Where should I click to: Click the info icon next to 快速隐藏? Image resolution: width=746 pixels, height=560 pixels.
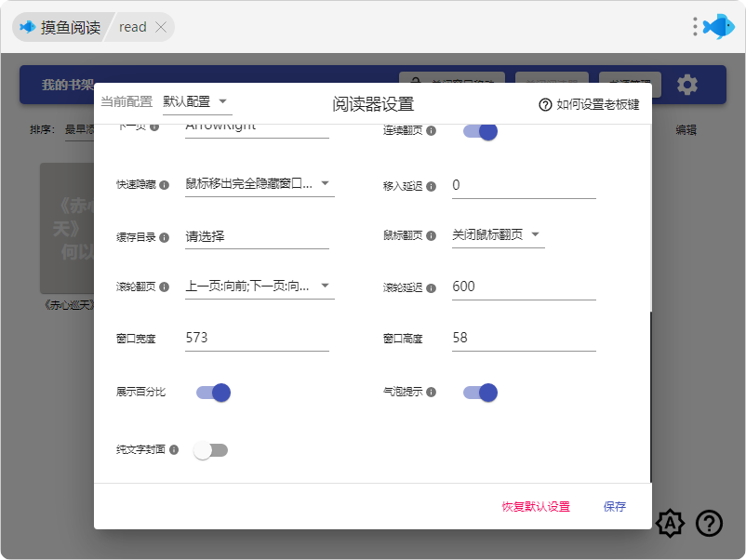[164, 185]
